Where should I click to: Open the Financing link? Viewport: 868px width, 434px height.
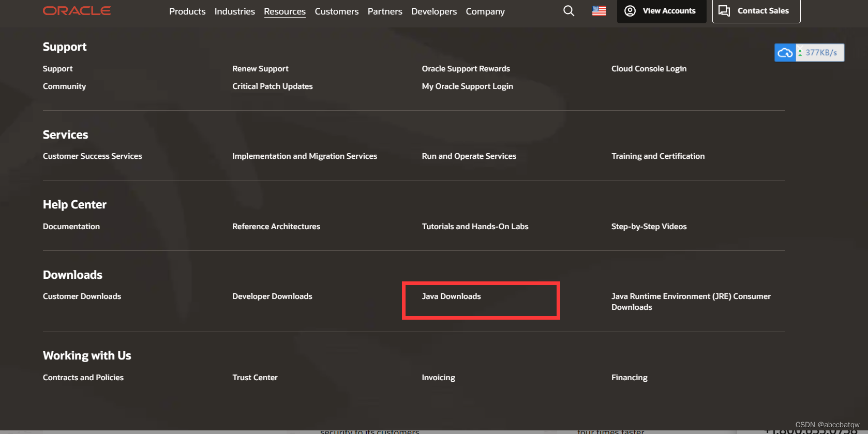point(630,378)
